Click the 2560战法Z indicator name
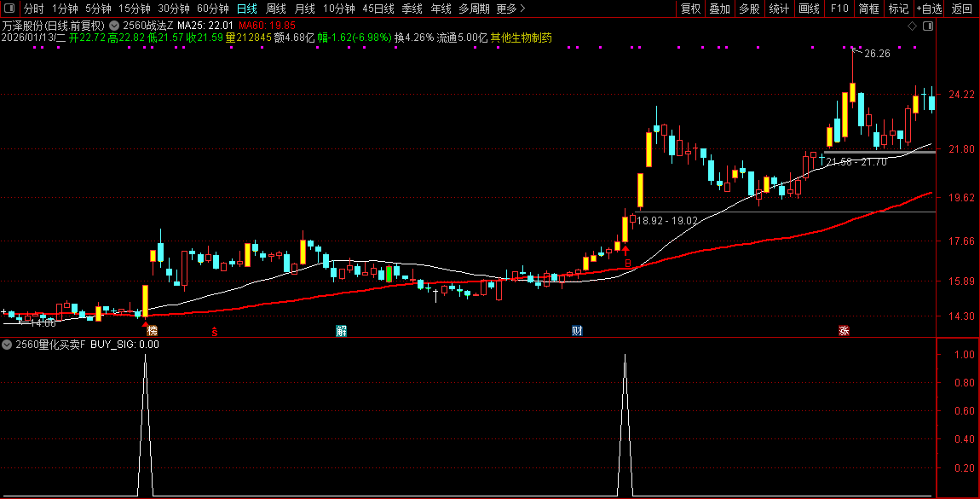This screenshot has width=980, height=499. pos(147,26)
